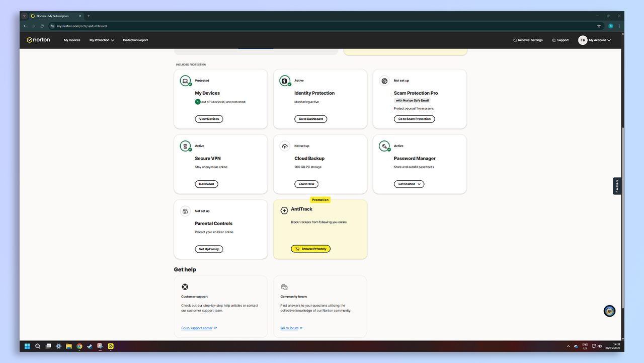
Task: Click the Parental Controls card icon
Action: click(x=185, y=211)
